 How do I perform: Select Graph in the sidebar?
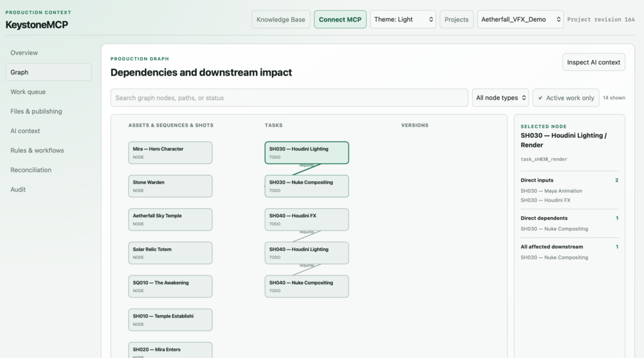(x=49, y=72)
